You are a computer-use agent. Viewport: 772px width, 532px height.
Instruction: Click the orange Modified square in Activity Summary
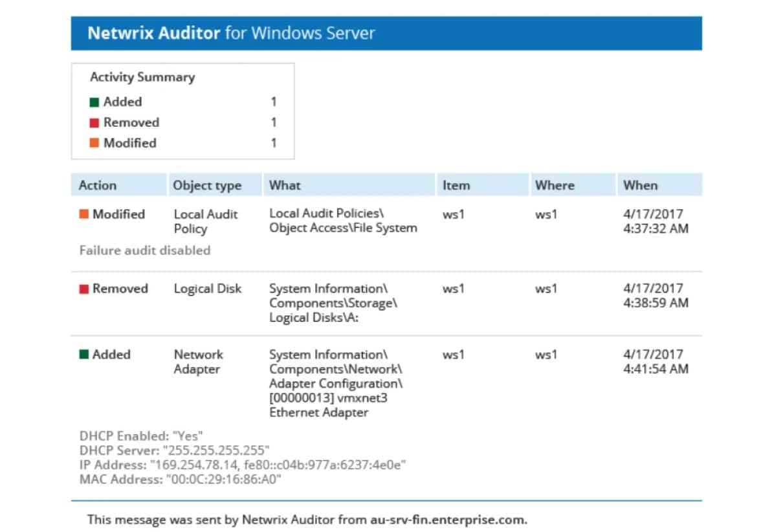(96, 143)
